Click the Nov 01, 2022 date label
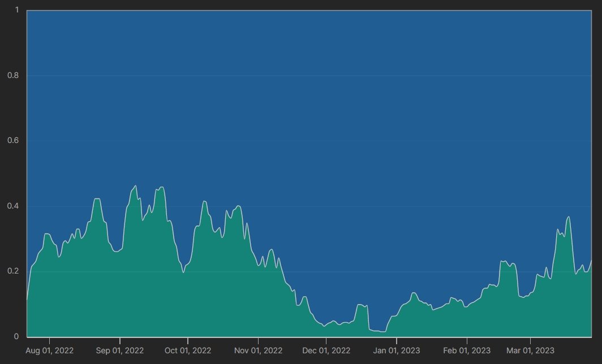602x364 pixels. pyautogui.click(x=258, y=351)
